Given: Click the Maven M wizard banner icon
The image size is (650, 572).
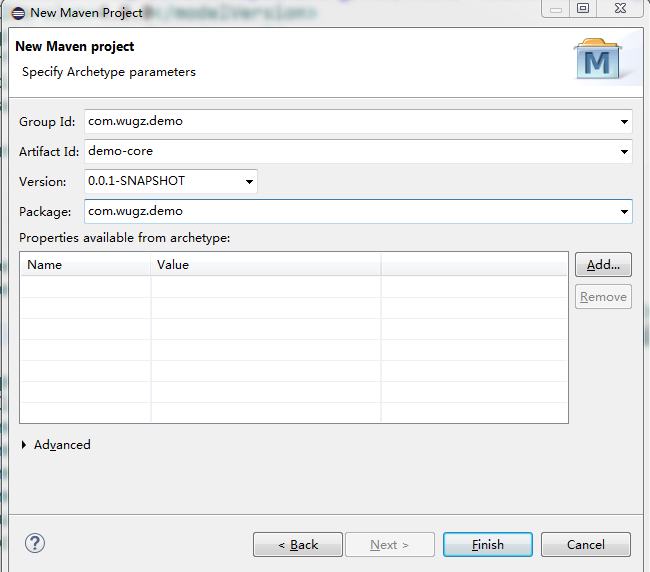Looking at the screenshot, I should (597, 59).
